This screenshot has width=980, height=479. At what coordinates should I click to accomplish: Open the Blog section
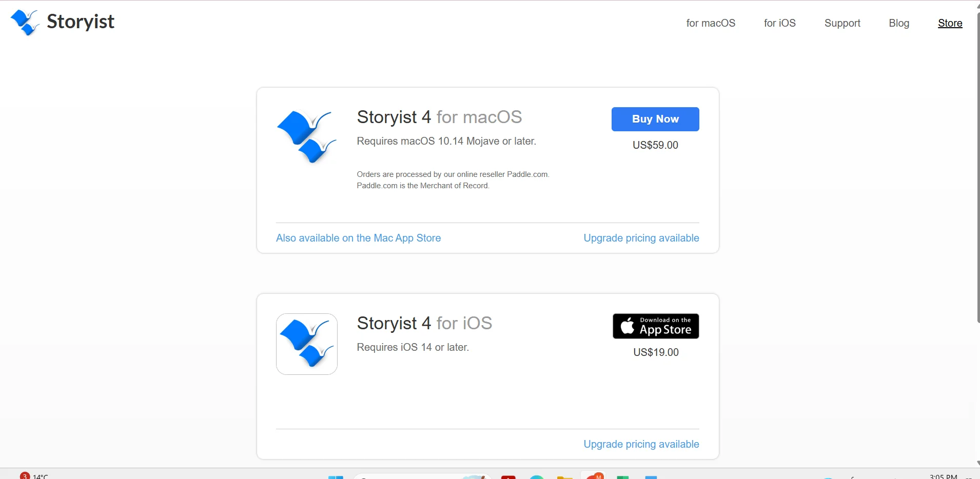[899, 23]
